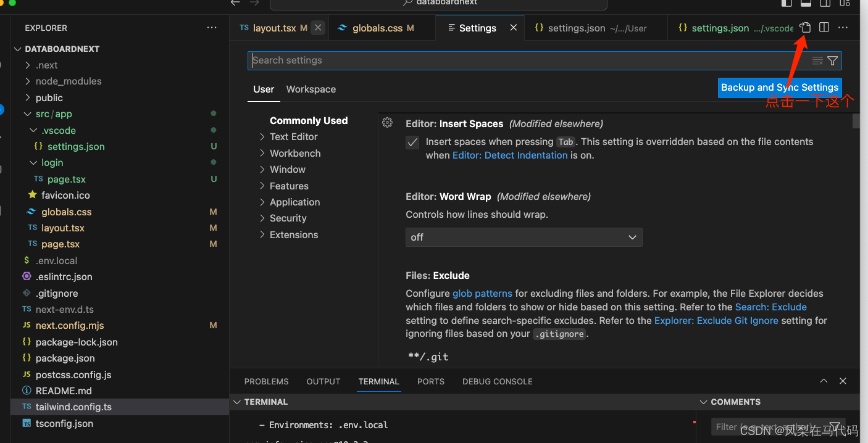Collapse the Comments panel chevron
Screen dimensions: 868x443
point(704,402)
